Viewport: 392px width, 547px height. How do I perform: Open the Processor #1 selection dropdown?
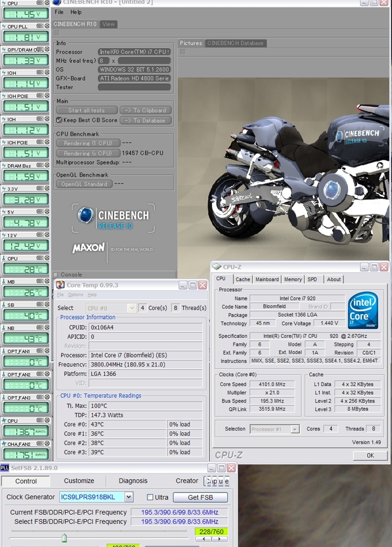[x=295, y=429]
